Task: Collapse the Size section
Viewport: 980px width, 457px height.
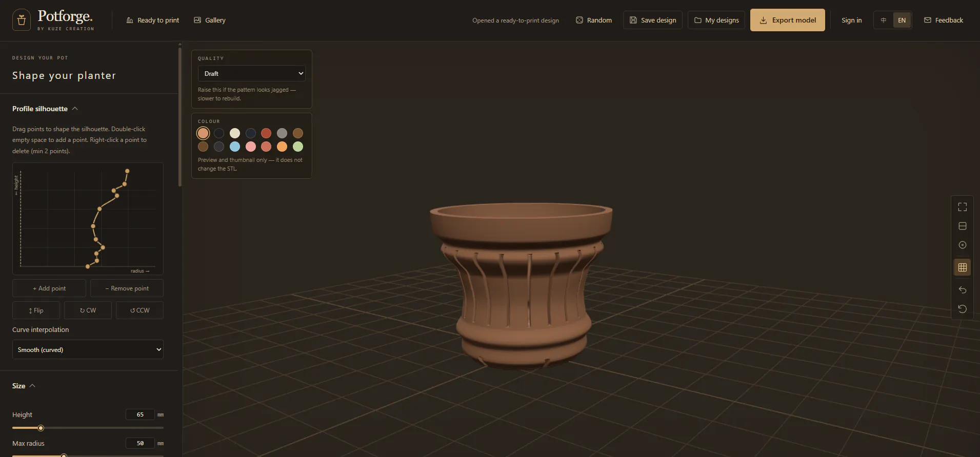Action: point(24,386)
